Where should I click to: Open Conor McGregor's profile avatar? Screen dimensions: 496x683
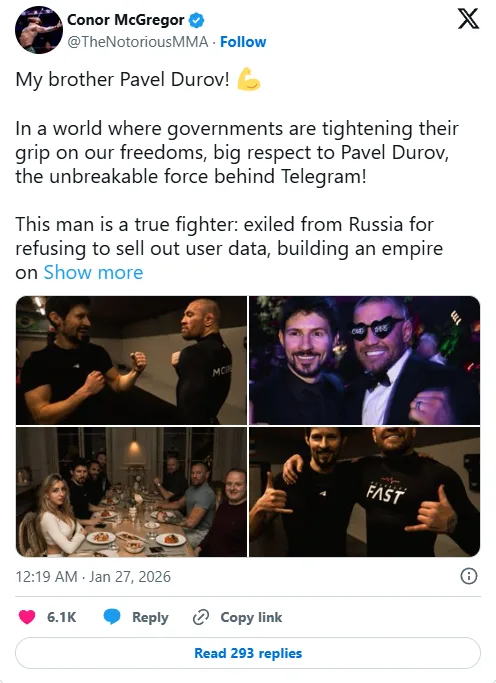(39, 30)
